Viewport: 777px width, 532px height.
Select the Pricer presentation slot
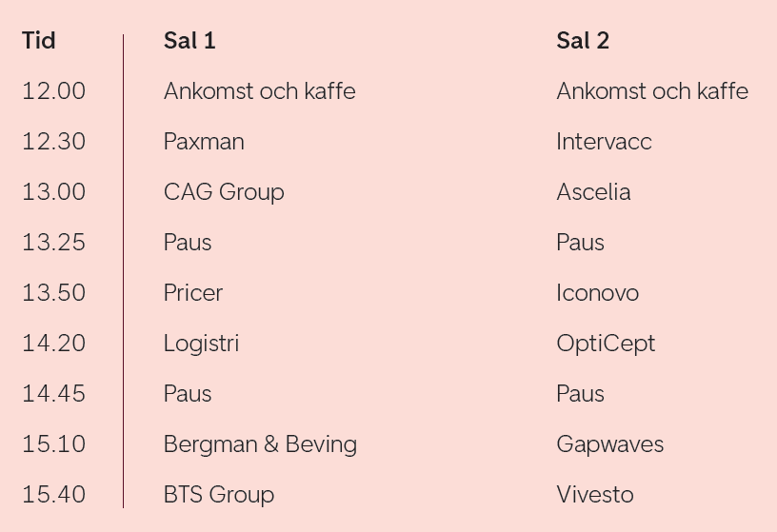click(x=193, y=293)
